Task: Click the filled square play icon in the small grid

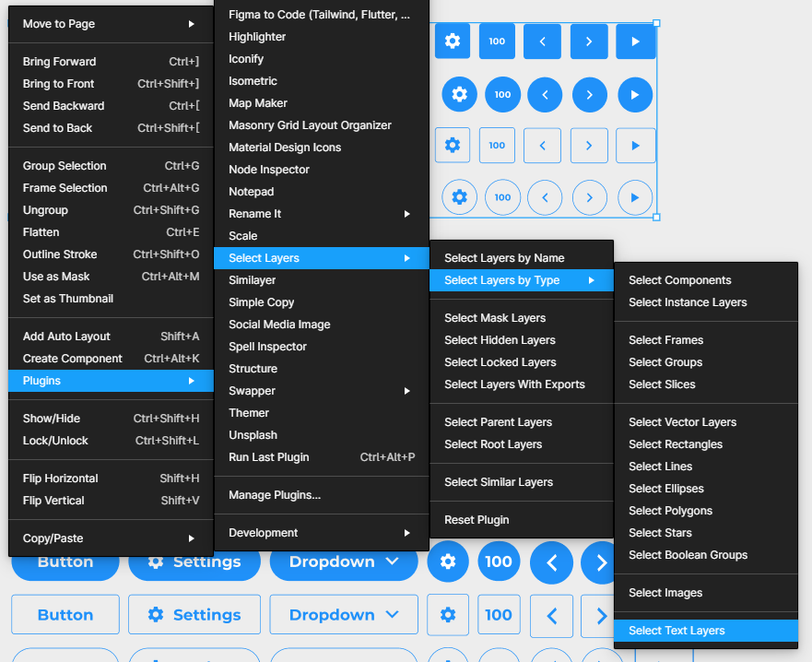Action: click(635, 41)
